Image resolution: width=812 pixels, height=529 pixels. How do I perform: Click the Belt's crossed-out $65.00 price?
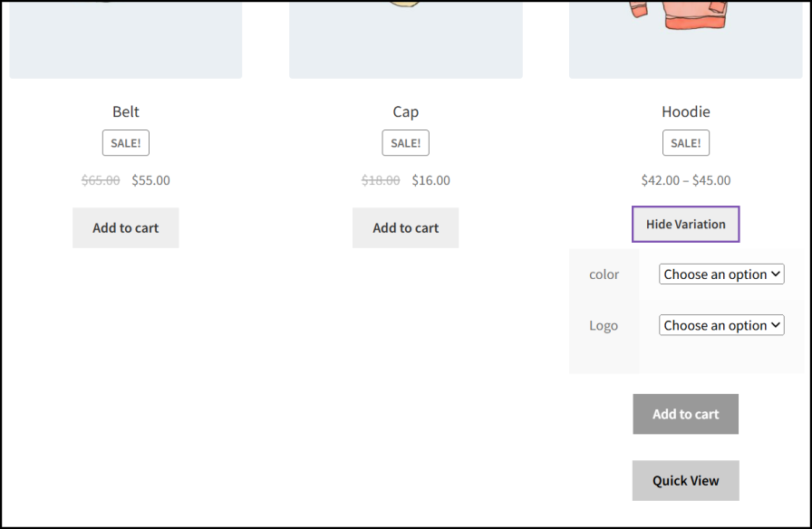pyautogui.click(x=101, y=180)
